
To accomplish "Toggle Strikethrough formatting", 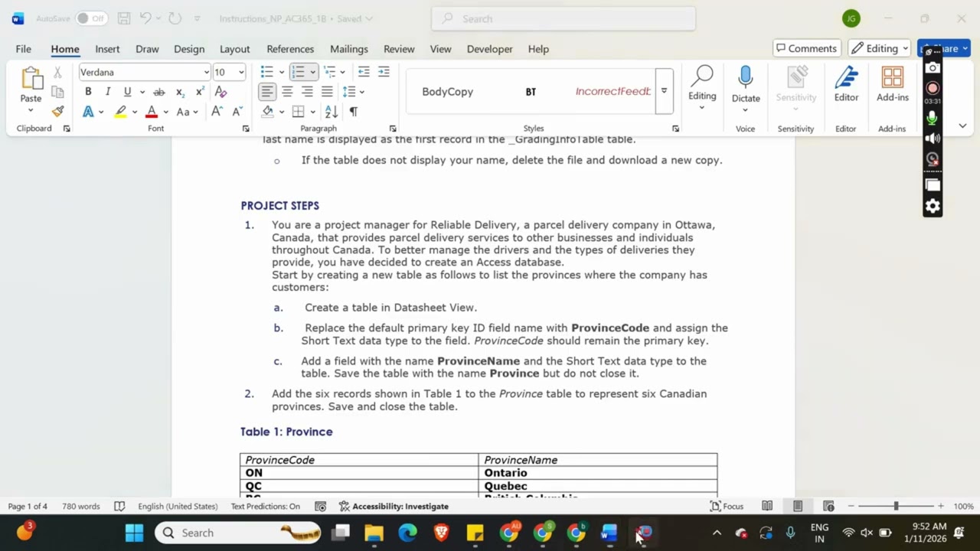I will click(x=159, y=92).
